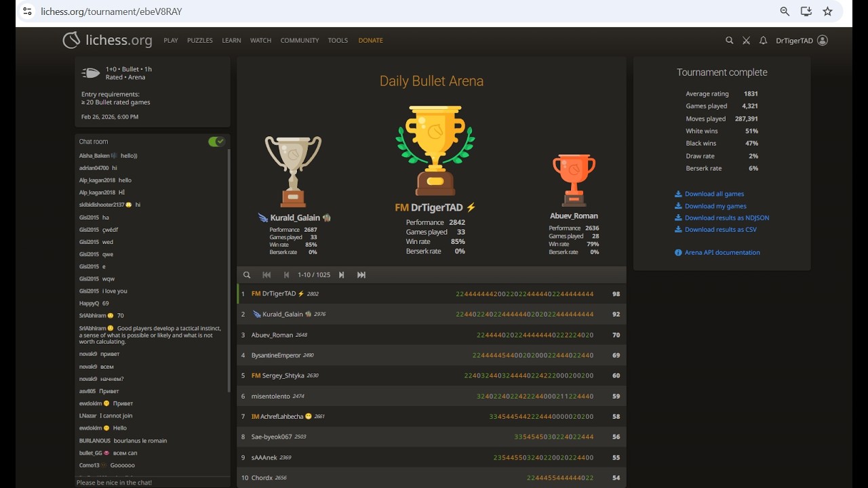Click Aisha_Baken username in chat
868x488 pixels.
pyautogui.click(x=94, y=156)
